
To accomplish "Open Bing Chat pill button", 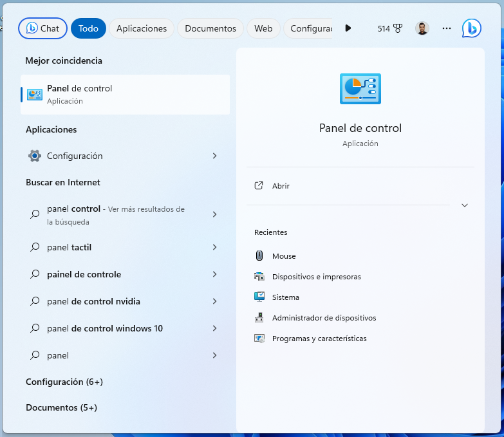I will click(x=42, y=28).
